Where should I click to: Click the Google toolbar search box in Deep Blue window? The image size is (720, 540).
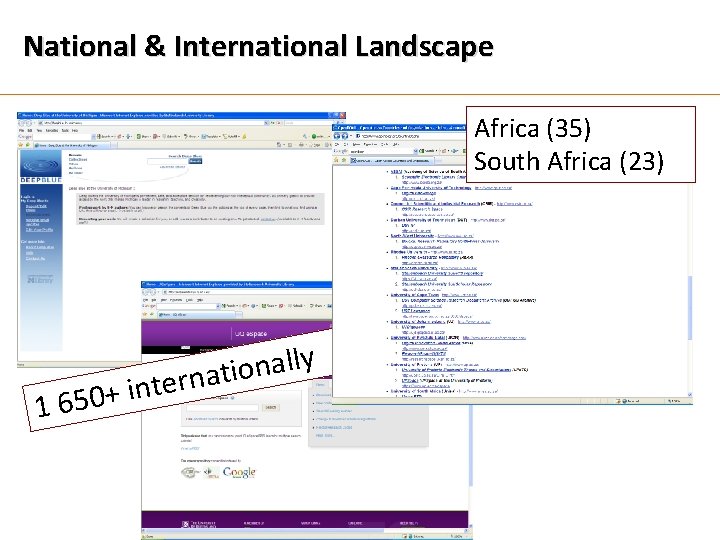point(62,136)
